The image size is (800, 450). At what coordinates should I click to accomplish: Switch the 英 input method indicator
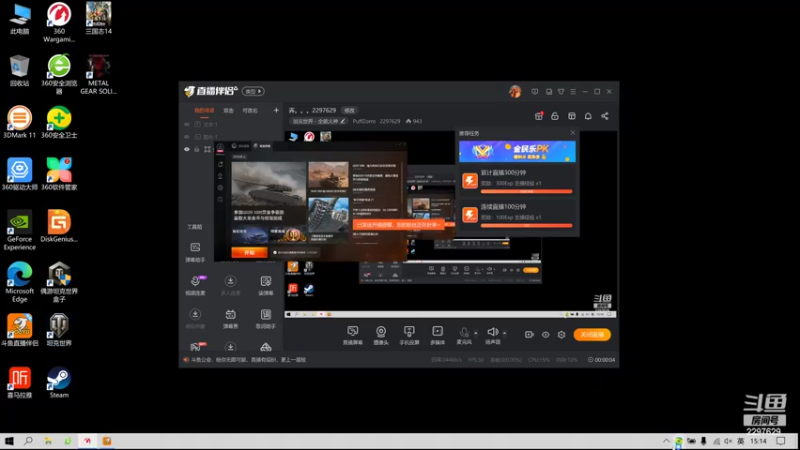click(740, 441)
